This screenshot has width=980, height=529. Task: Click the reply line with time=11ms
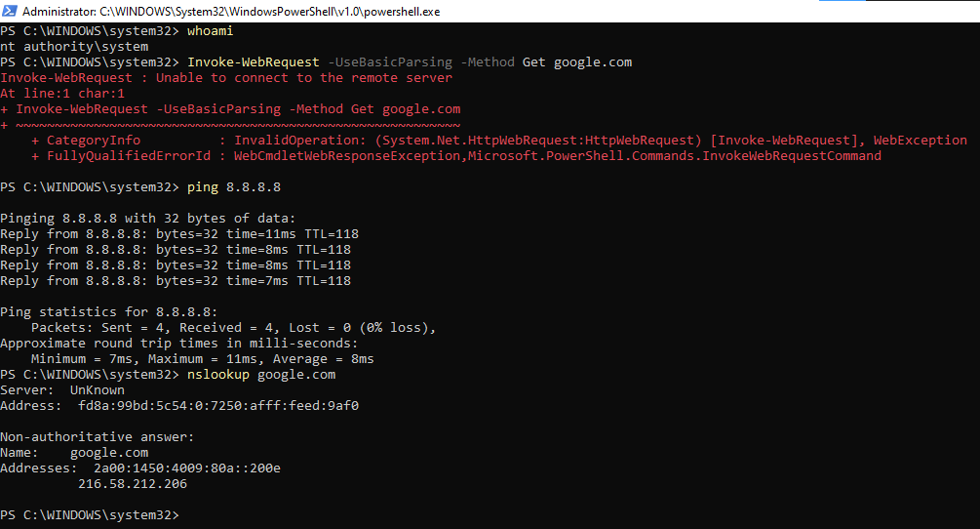click(x=179, y=234)
